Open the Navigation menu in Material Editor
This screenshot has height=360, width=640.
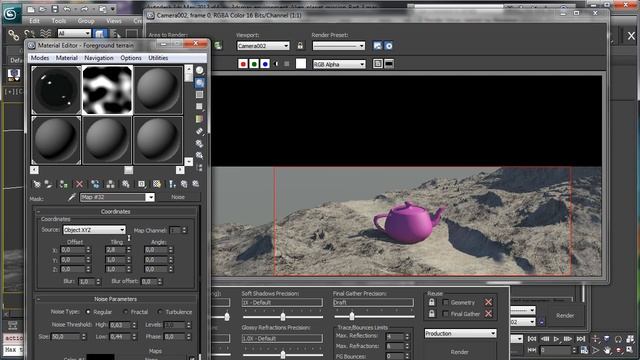99,58
